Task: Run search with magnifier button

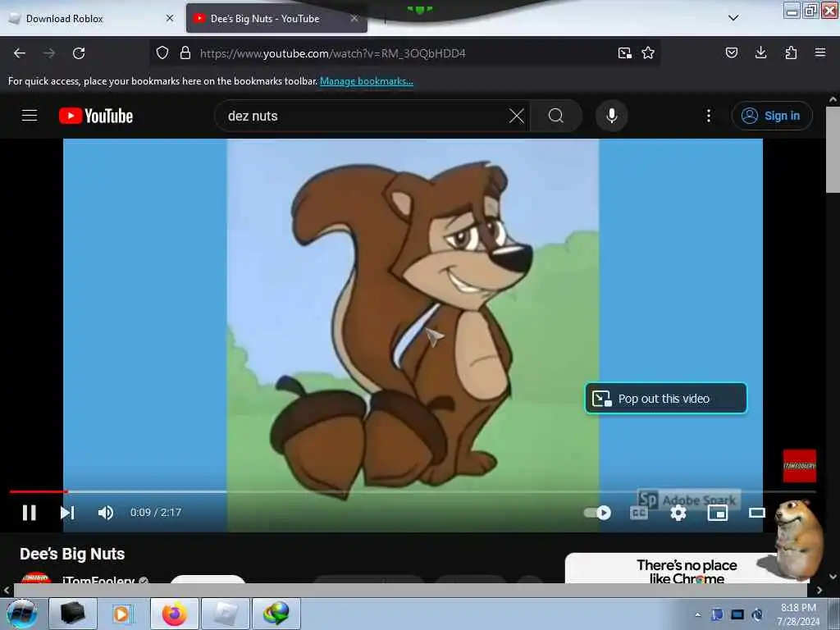Action: (556, 116)
